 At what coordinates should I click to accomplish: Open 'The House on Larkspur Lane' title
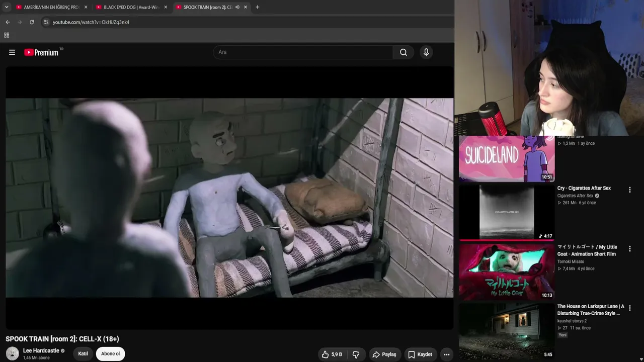591,310
